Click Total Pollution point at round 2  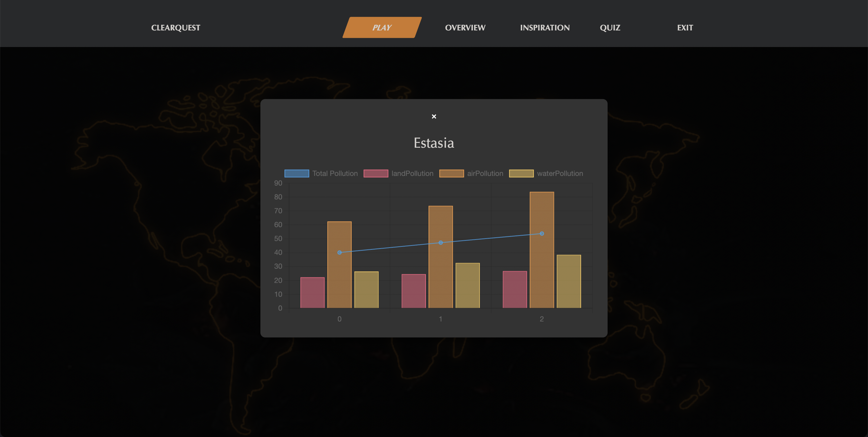[542, 234]
